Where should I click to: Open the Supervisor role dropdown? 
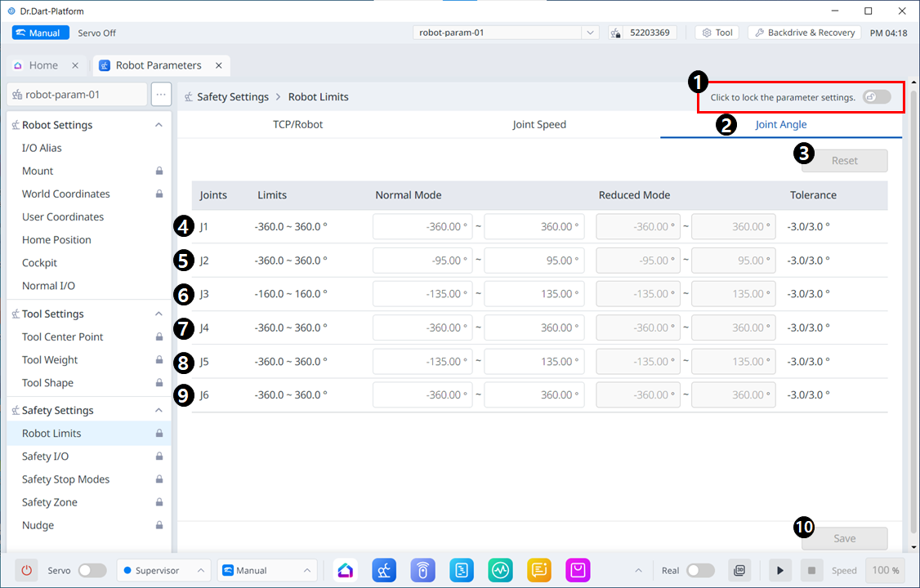pos(163,570)
